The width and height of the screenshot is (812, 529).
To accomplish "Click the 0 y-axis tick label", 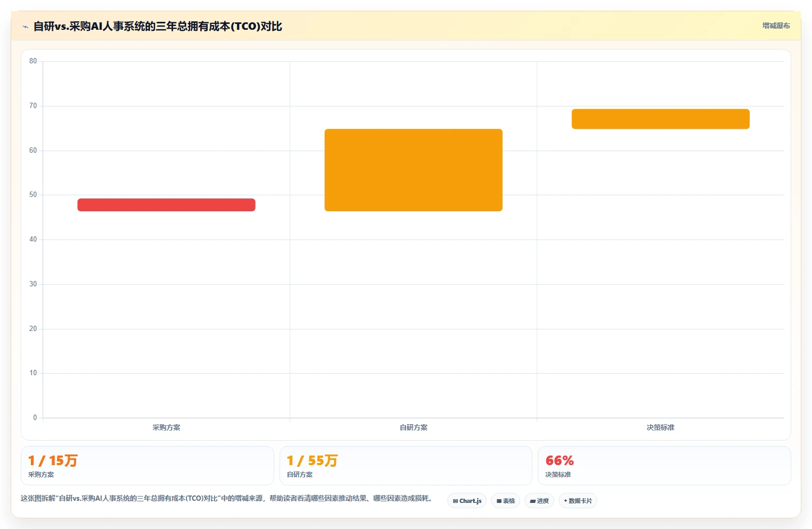I will click(35, 418).
